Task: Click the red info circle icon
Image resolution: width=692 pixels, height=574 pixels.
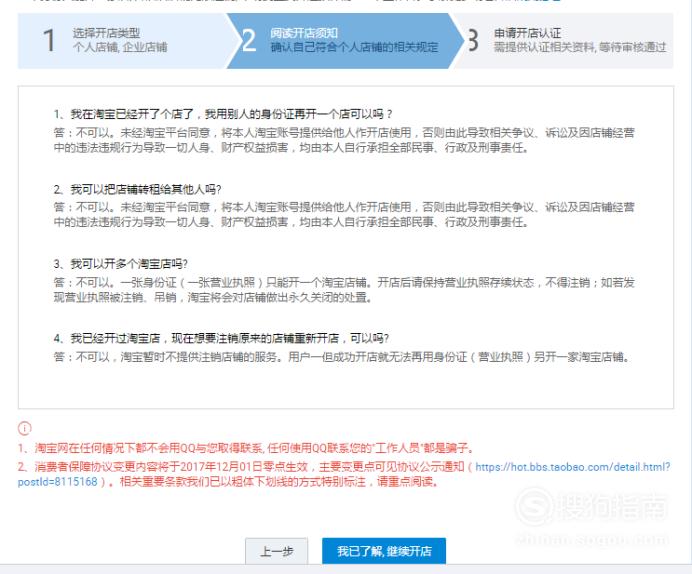Action: click(x=25, y=428)
